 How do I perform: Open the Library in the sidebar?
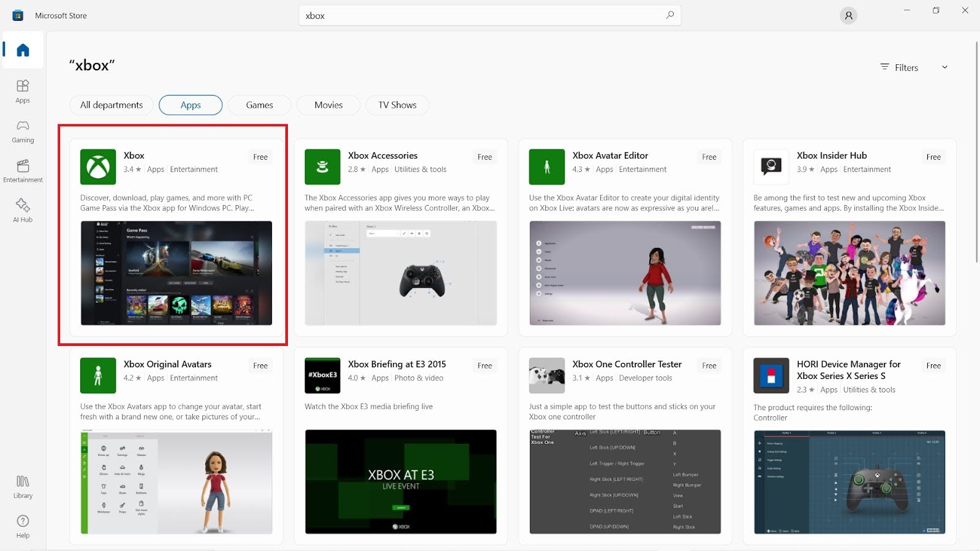pyautogui.click(x=23, y=487)
